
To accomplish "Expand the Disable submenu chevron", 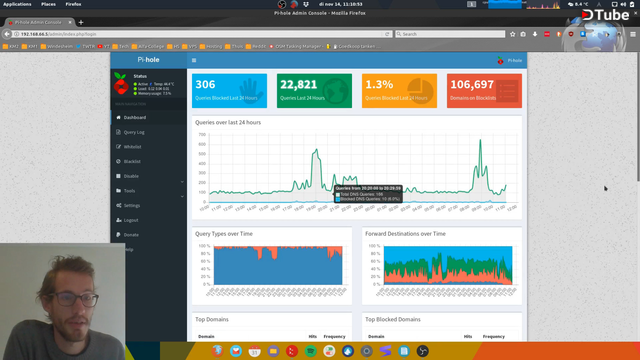I will [x=182, y=181].
